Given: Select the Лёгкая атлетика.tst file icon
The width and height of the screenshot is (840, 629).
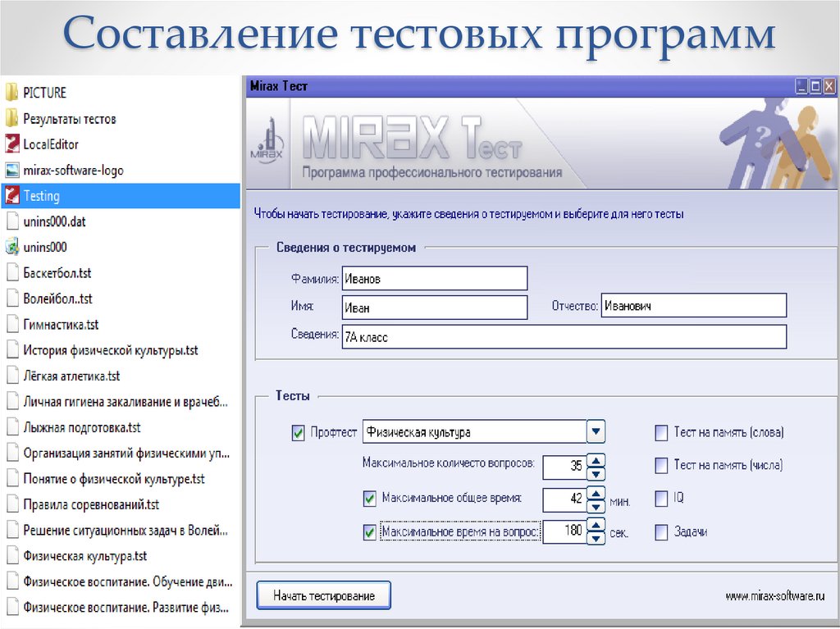Looking at the screenshot, I should click(x=12, y=375).
